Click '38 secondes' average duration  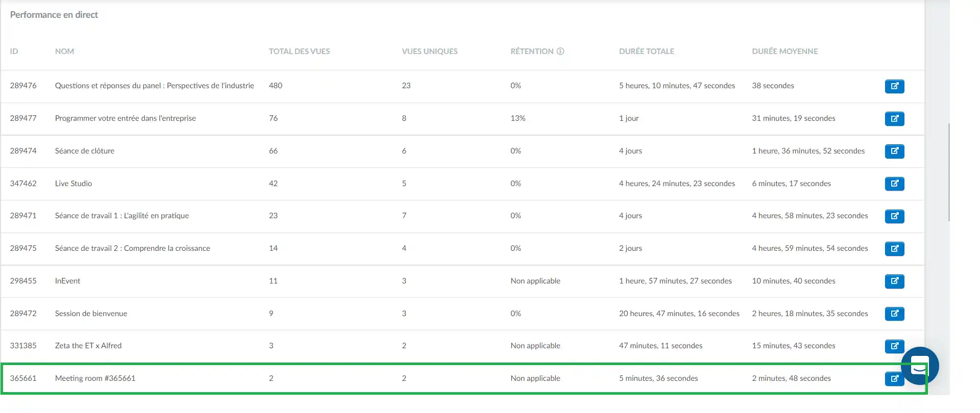click(773, 86)
